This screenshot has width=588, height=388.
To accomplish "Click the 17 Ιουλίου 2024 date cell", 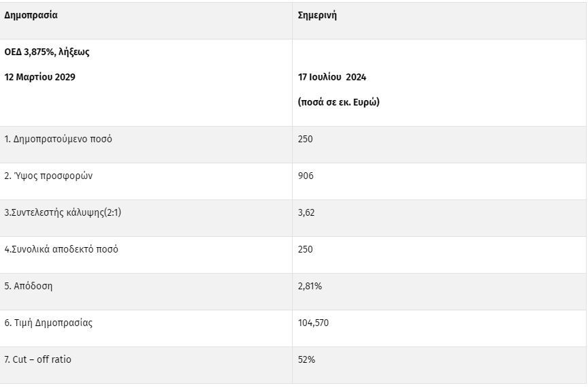I will coord(332,77).
